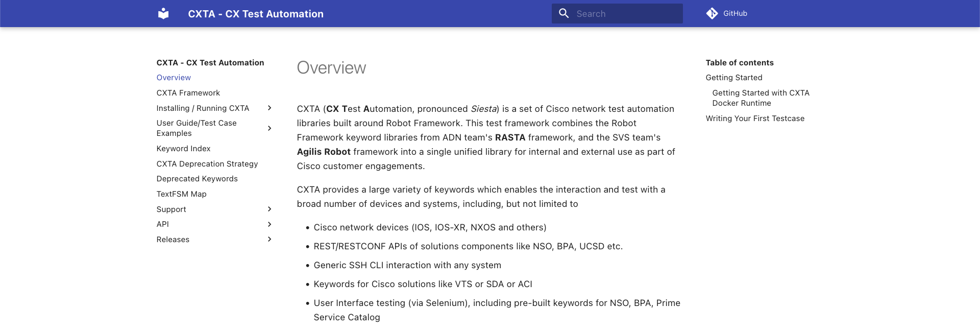Screen dimensions: 980x329
Task: Click the GitHub git icon
Action: [x=712, y=13]
